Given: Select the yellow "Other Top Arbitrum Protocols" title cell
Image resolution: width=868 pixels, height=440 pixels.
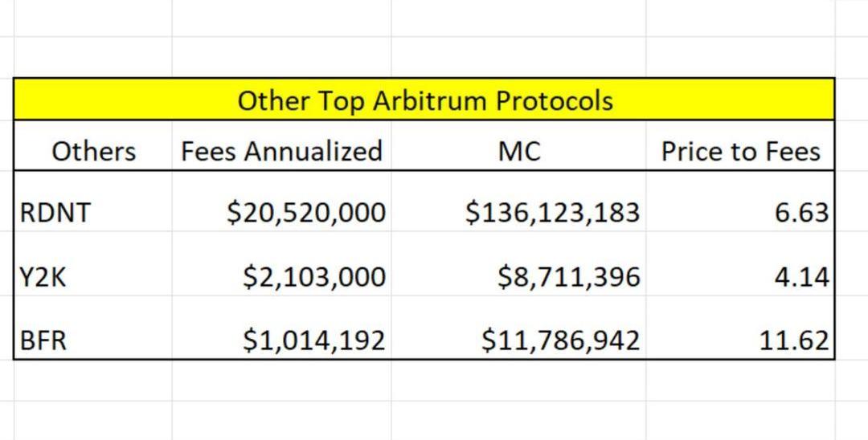Looking at the screenshot, I should pyautogui.click(x=424, y=100).
